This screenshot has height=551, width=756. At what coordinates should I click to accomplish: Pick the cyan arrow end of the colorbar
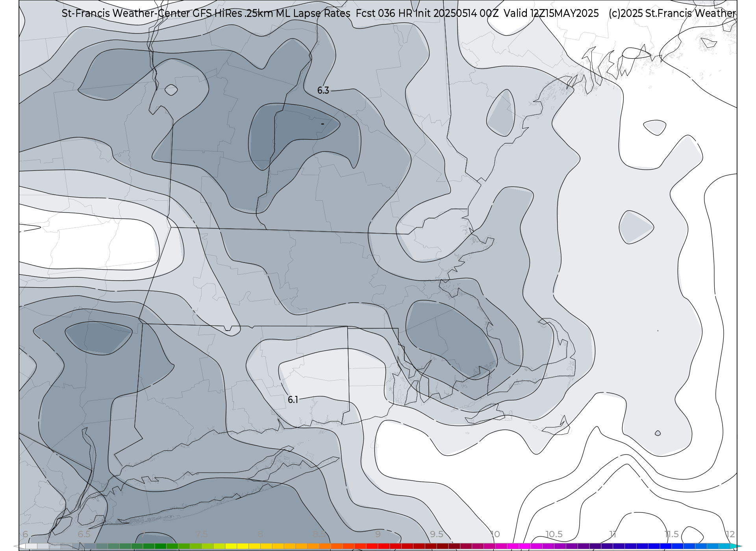(736, 546)
